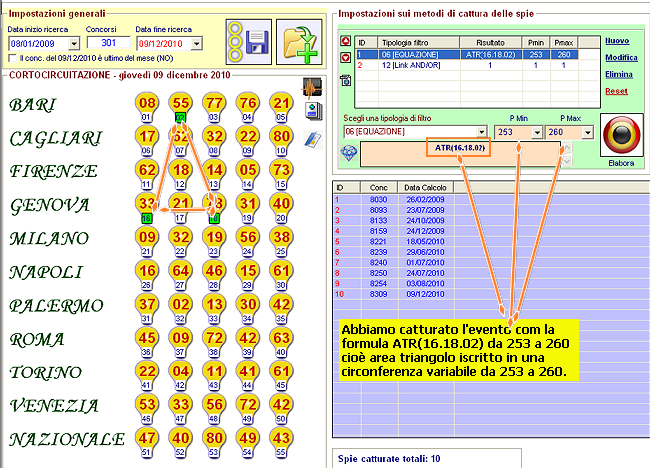The height and width of the screenshot is (468, 650).
Task: Click the Nuovo link
Action: click(617, 41)
